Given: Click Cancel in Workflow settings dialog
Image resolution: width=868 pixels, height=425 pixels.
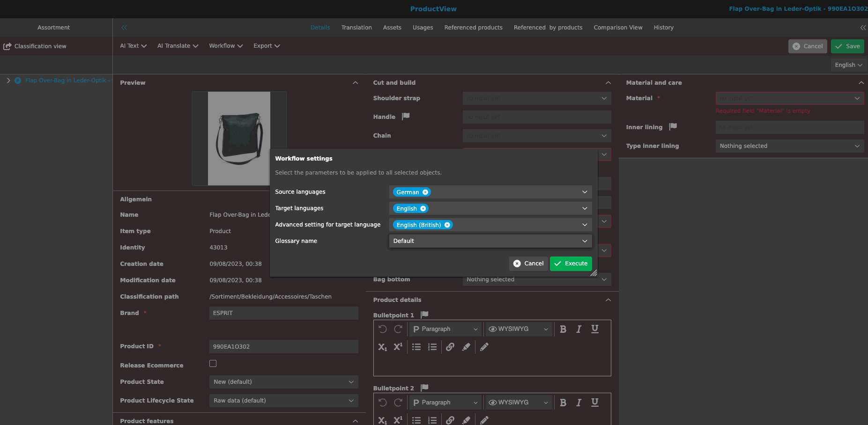Looking at the screenshot, I should (528, 264).
